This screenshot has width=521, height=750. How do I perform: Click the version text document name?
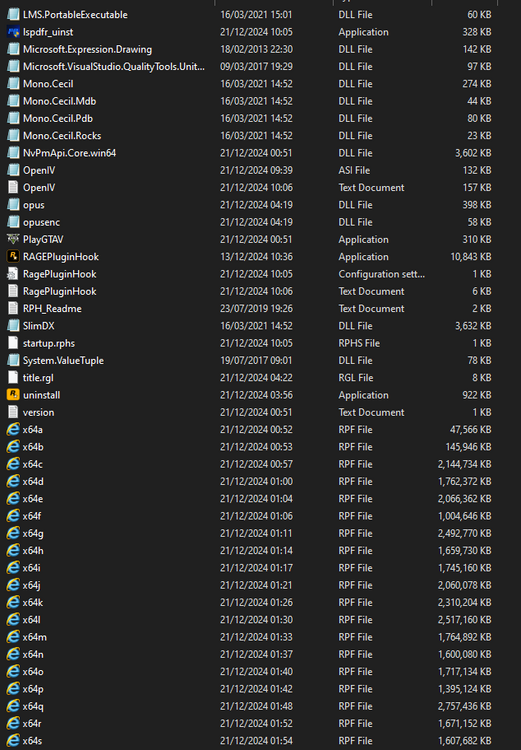coord(38,412)
